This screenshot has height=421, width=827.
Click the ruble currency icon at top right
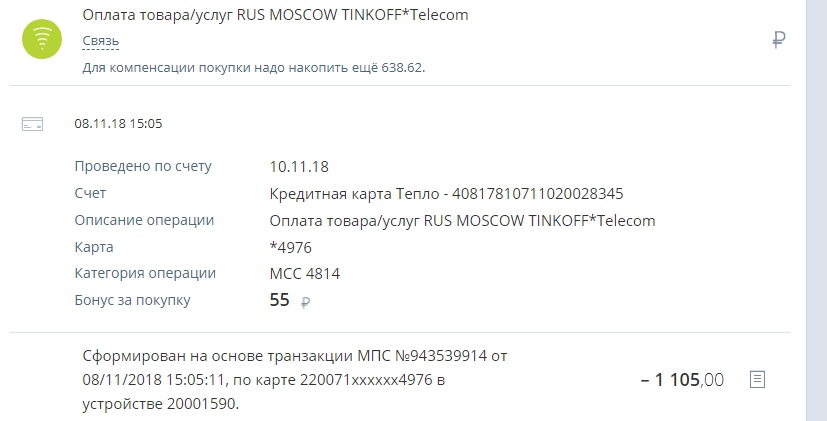click(778, 40)
